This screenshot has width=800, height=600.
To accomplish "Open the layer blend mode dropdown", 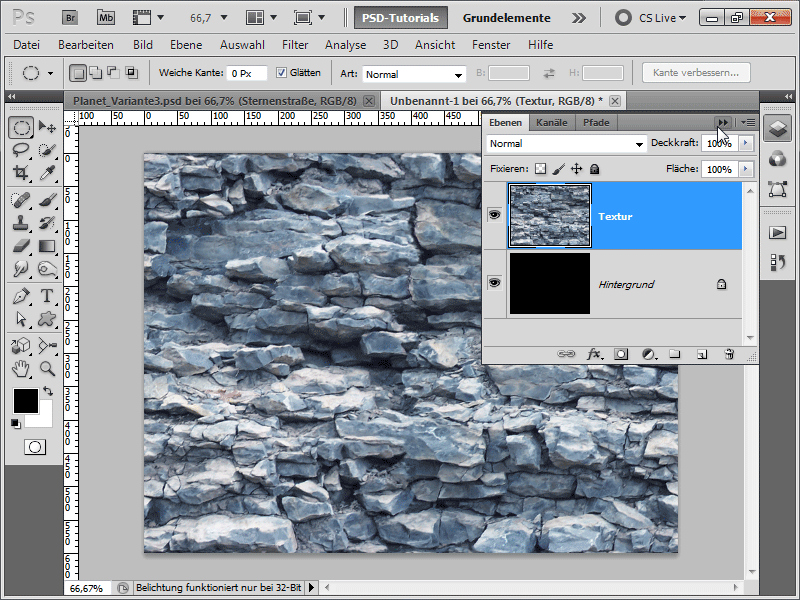I will click(x=566, y=144).
